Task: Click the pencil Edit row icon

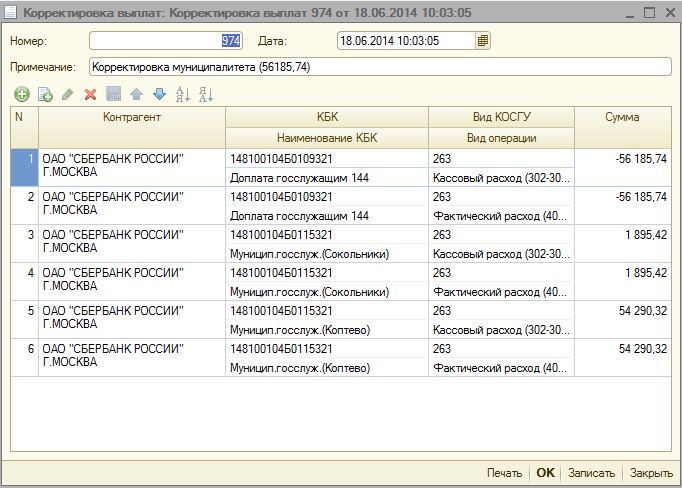Action: [x=67, y=95]
